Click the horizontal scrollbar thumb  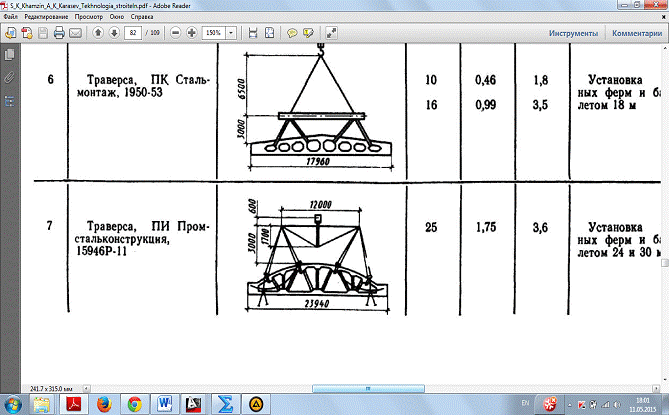368,385
